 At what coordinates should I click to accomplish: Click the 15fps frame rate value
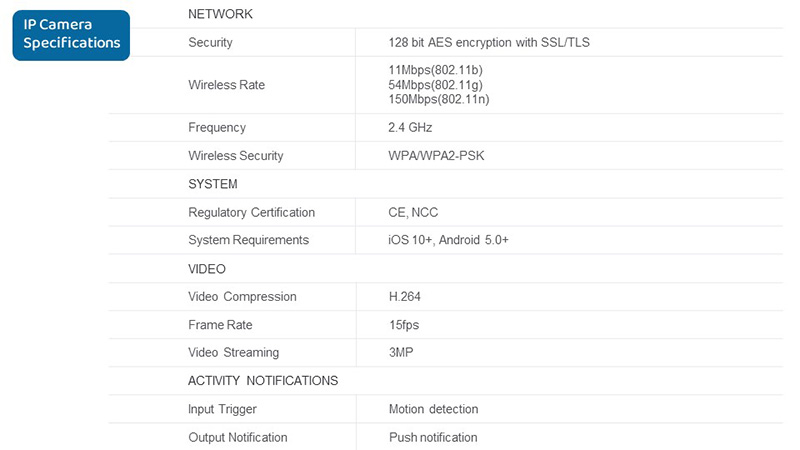pyautogui.click(x=404, y=325)
